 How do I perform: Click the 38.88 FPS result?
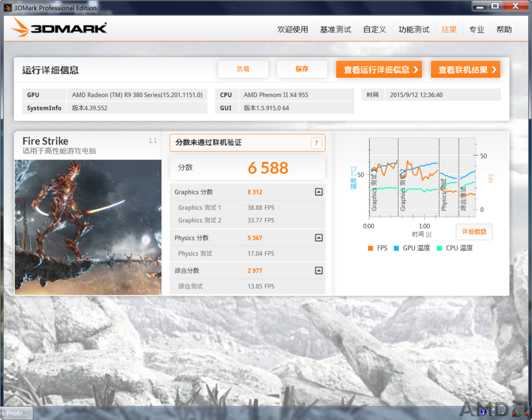click(261, 207)
